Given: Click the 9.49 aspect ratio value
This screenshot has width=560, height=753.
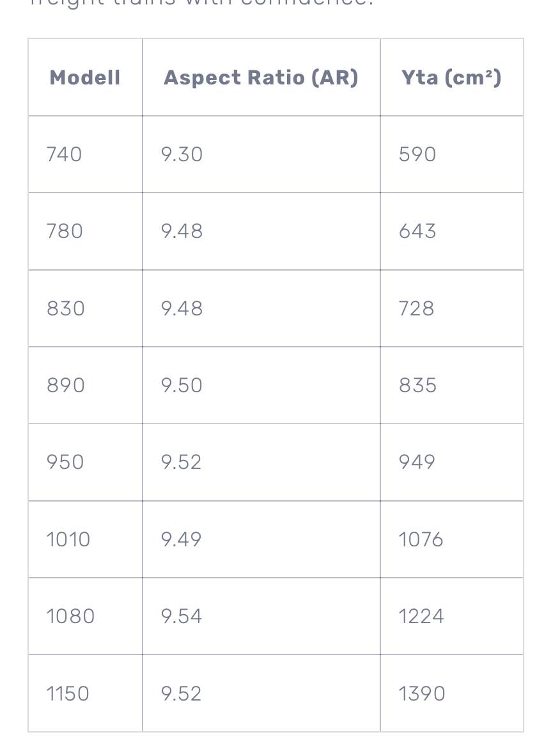Looking at the screenshot, I should (182, 539).
